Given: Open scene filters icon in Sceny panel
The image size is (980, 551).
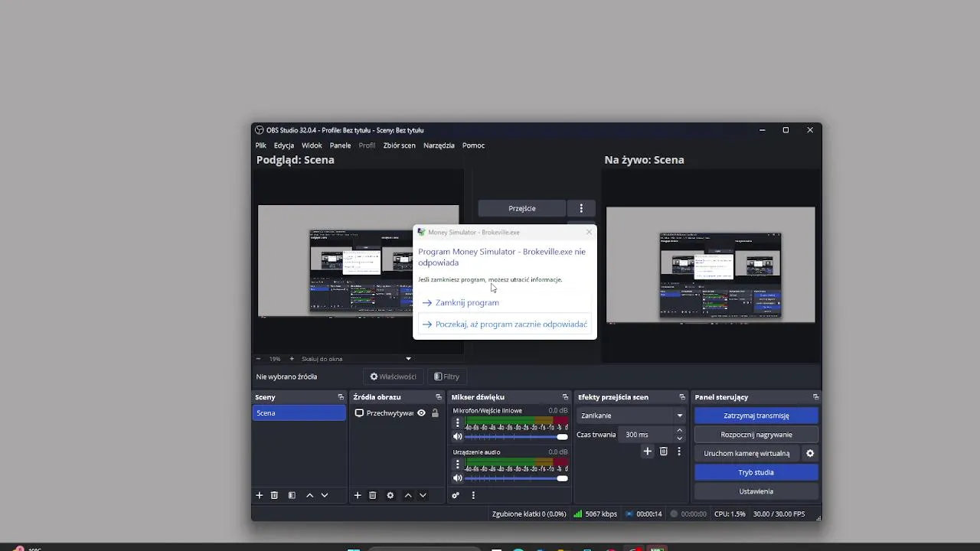Looking at the screenshot, I should coord(292,495).
